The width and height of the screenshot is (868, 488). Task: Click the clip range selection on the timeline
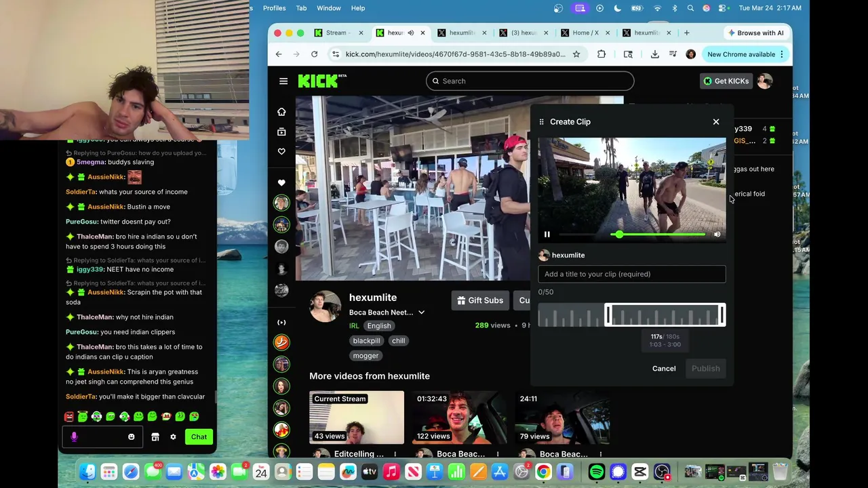point(665,315)
